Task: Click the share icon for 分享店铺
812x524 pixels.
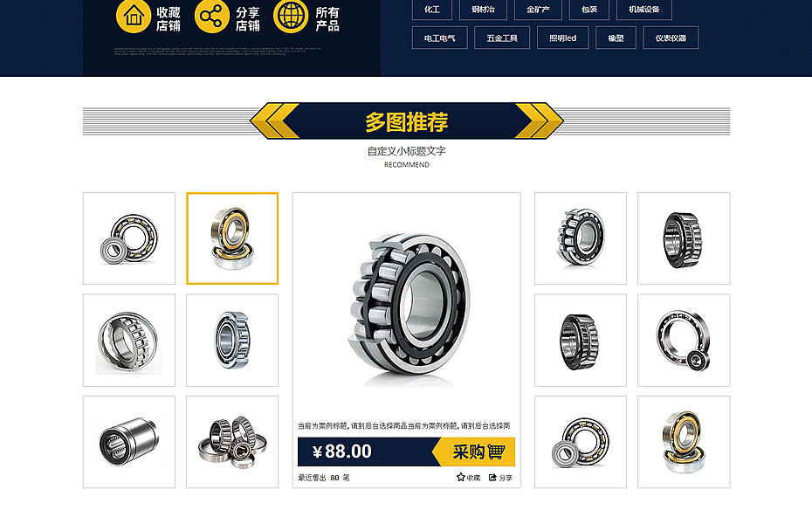Action: click(212, 16)
